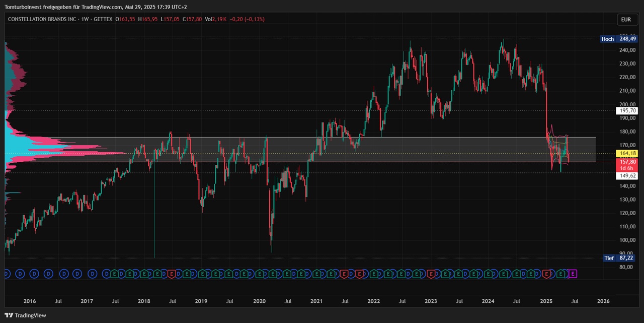Click the Tomturboinvest freigegeben für TradingView.com caption
Image resolution: width=644 pixels, height=323 pixels.
coord(96,7)
